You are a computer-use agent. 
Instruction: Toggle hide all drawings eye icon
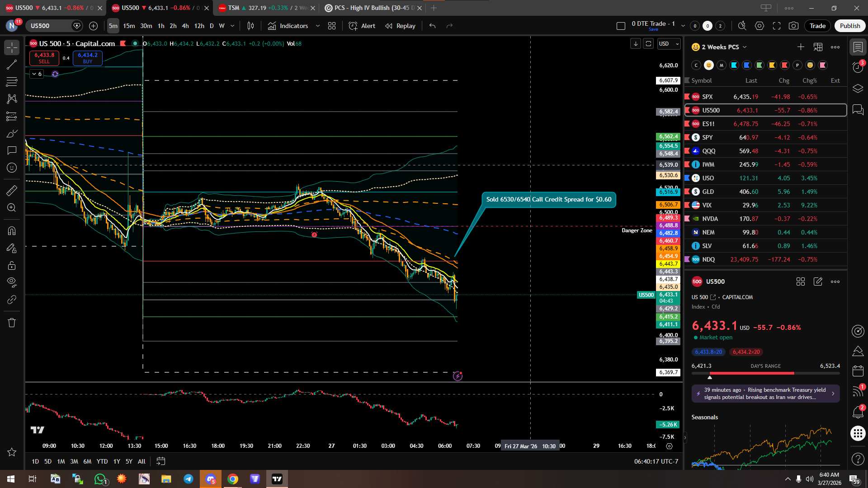coord(12,282)
